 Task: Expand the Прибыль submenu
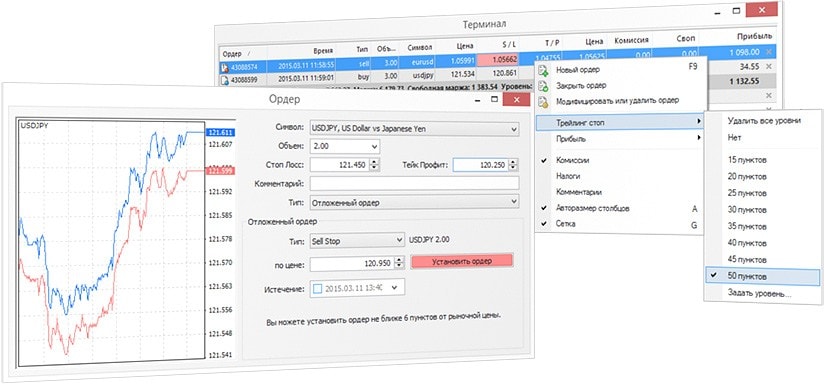click(619, 139)
